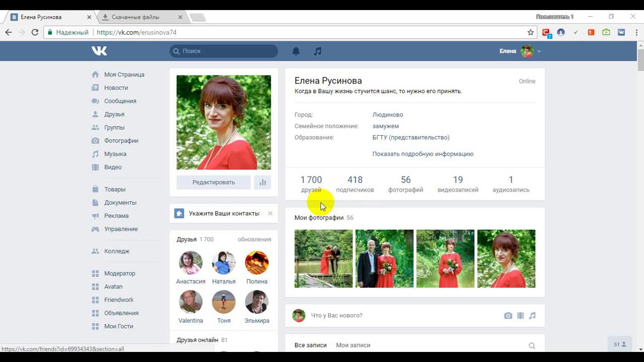Open online friends counter 51
Screen dimensions: 644x362
pyautogui.click(x=620, y=344)
